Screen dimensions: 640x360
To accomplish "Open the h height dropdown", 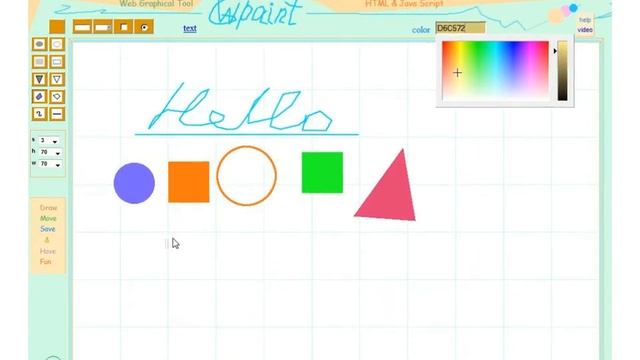I will point(50,152).
